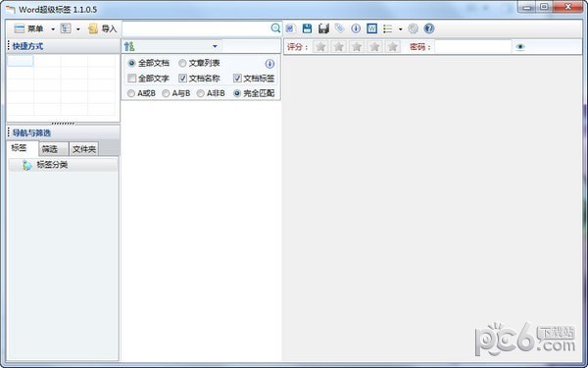Expand the list icon dropdown arrow
Viewport: 588px width, 368px height.
401,29
